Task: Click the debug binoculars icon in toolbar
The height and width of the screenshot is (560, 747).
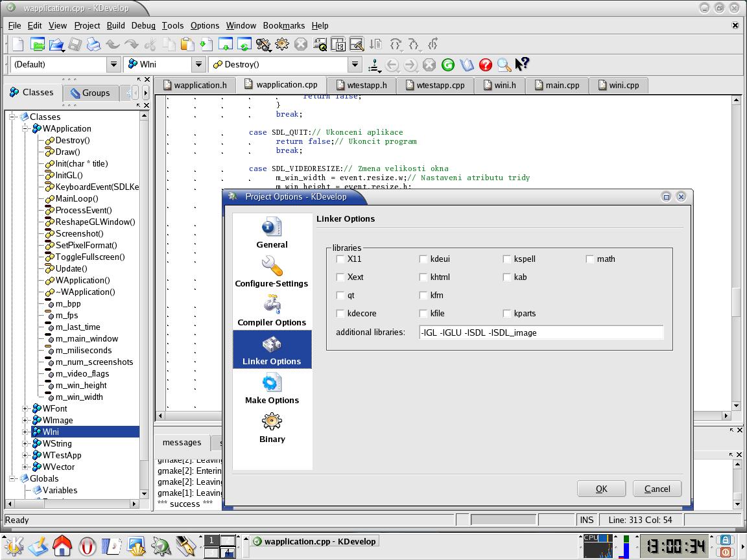Action: [x=263, y=44]
